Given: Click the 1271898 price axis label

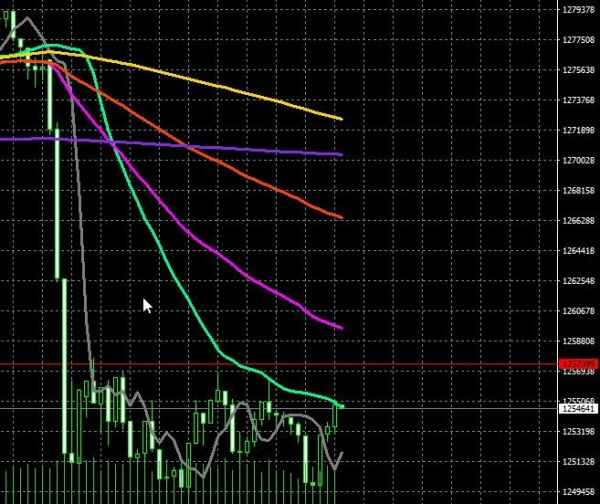Looking at the screenshot, I should click(x=579, y=130).
